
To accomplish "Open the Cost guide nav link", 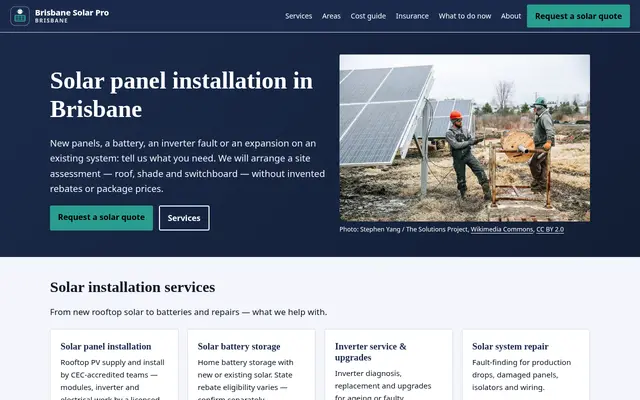I will (368, 16).
